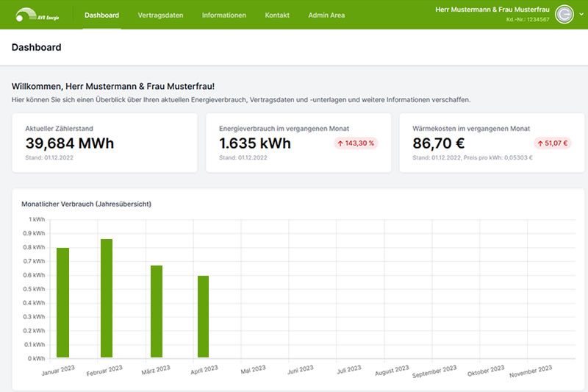Click the 143,30 % increase badge
This screenshot has width=588, height=392.
(x=356, y=143)
